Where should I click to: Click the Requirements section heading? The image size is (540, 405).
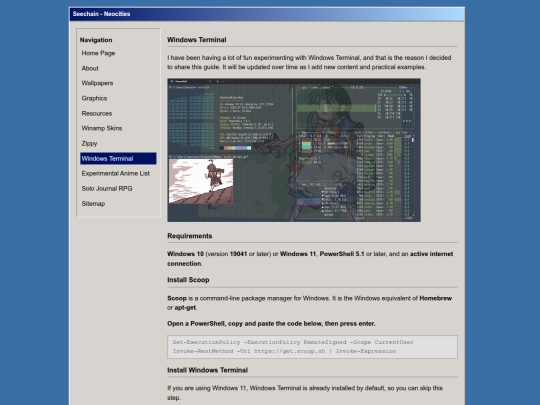[x=189, y=236]
